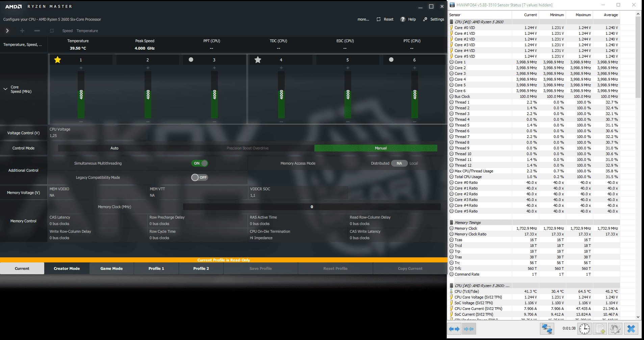This screenshot has width=644, height=340.
Task: Toggle Legacy Compatibility Mode switch
Action: 200,177
